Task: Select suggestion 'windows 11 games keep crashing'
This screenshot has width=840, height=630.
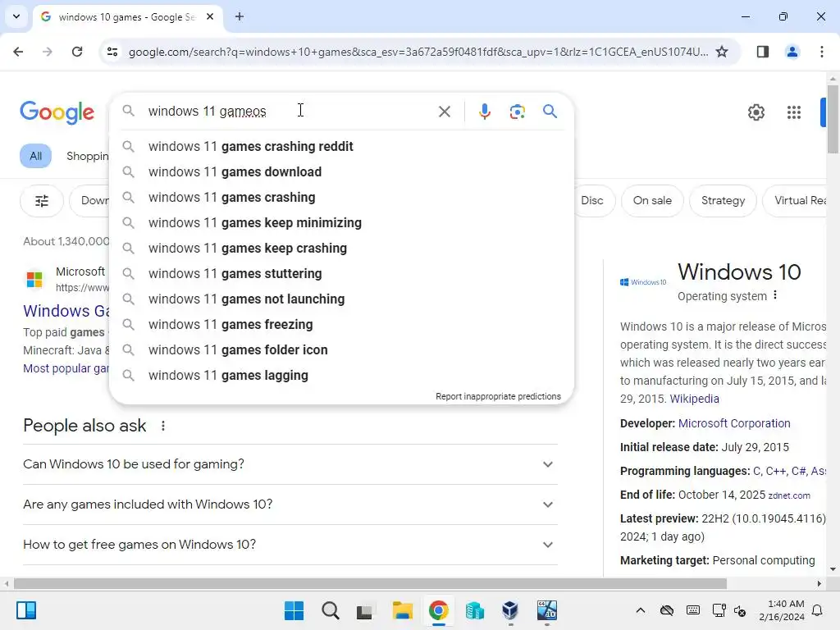Action: [x=341, y=249]
